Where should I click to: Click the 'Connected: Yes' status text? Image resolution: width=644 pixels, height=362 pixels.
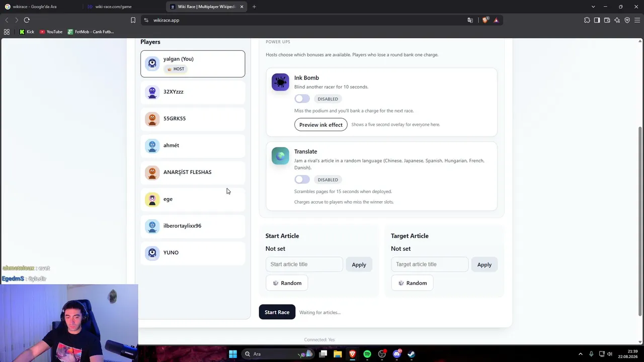pyautogui.click(x=319, y=340)
